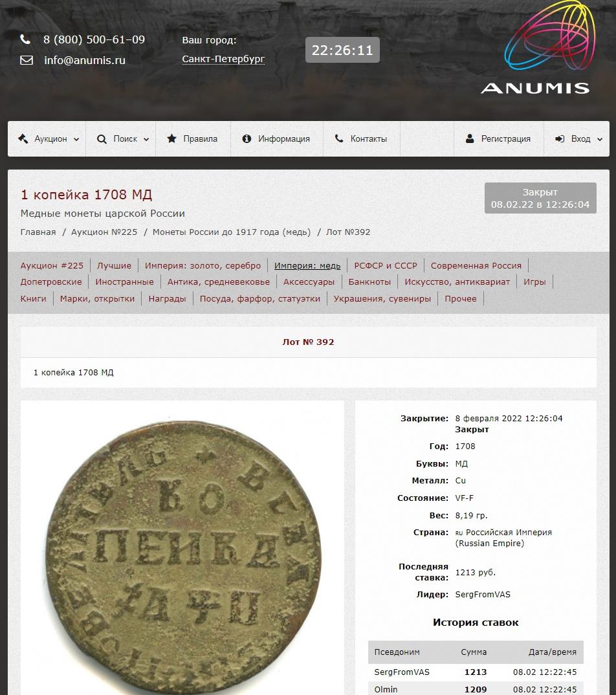Screen dimensions: 616x695
Task: Click the magnifier icon beside Поиск
Action: (102, 139)
